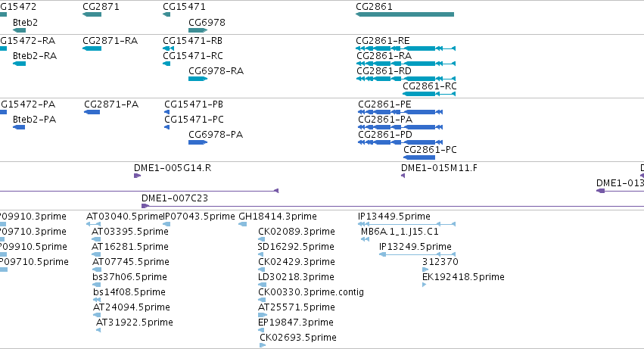Screen dimensions: 644x349
Task: Click transcript CG15471-RB
Action: click(x=193, y=41)
